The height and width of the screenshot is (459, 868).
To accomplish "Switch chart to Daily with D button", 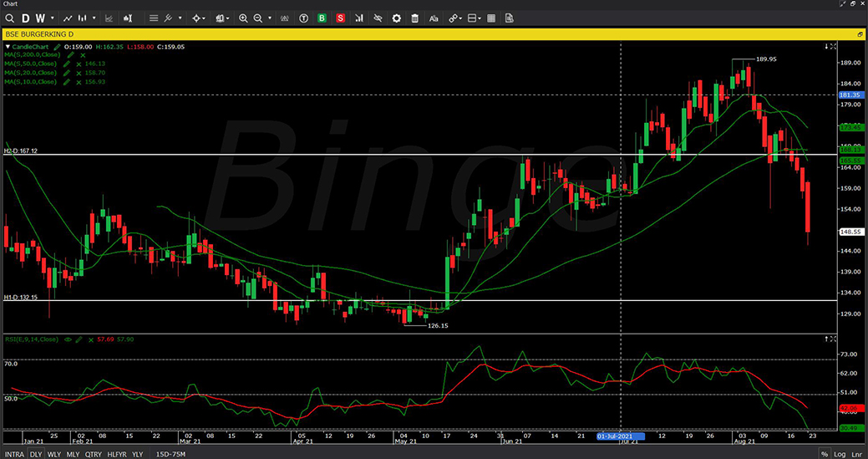I will click(x=25, y=18).
